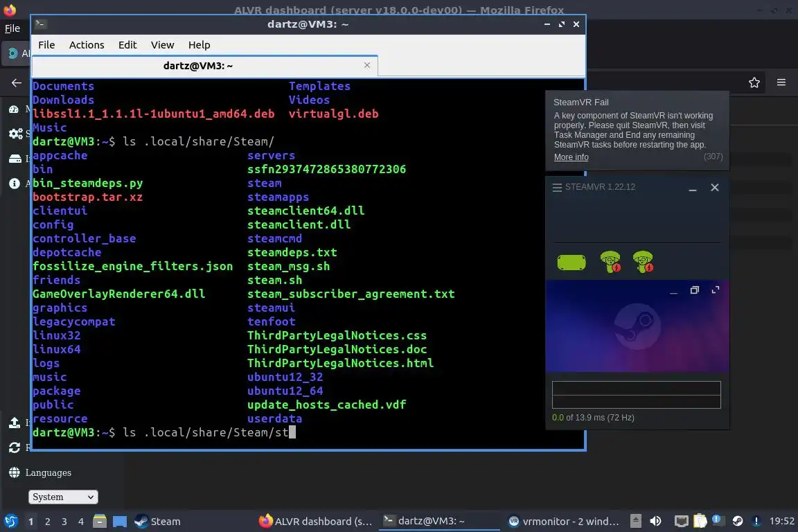Open the Firefox application menu
The image size is (798, 532).
pos(781,82)
